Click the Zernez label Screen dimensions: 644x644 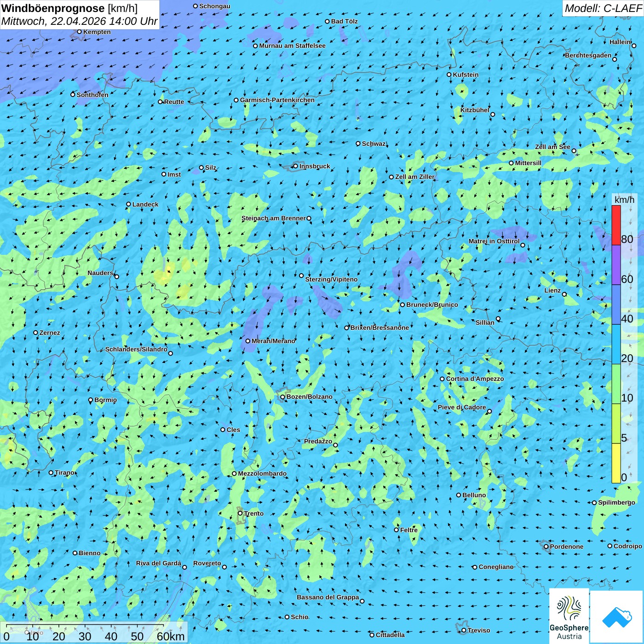click(50, 333)
